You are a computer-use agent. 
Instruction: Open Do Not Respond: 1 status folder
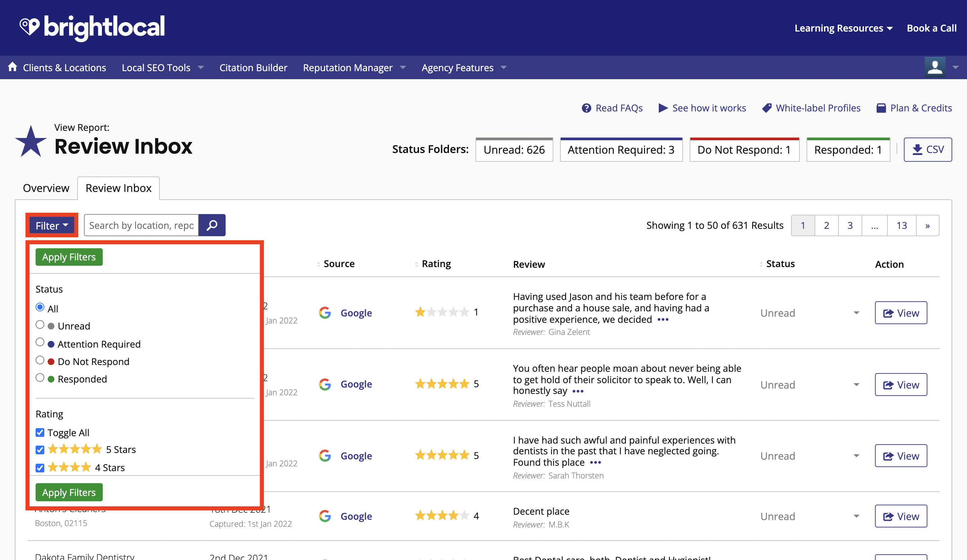coord(744,150)
